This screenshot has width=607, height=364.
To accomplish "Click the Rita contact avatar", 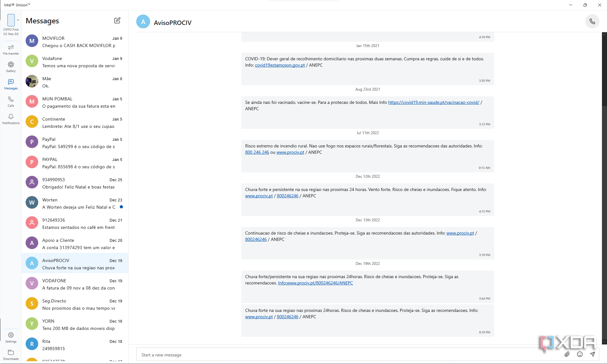I will pos(32,344).
